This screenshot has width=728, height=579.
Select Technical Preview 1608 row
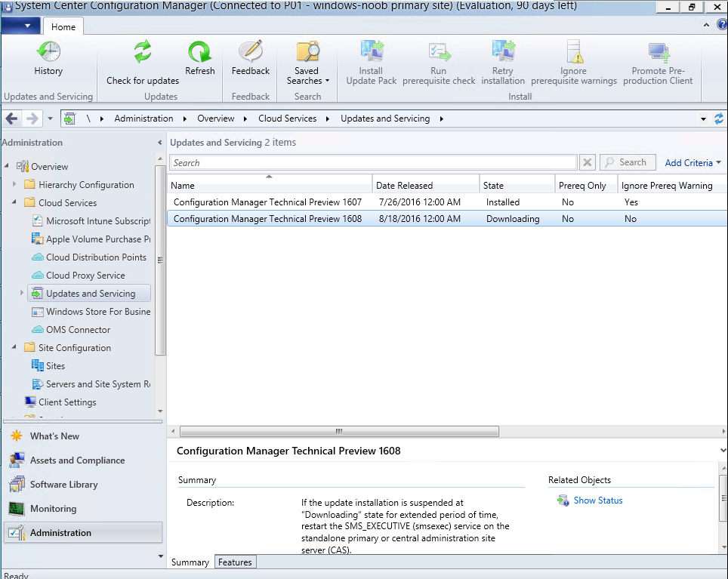click(x=448, y=218)
